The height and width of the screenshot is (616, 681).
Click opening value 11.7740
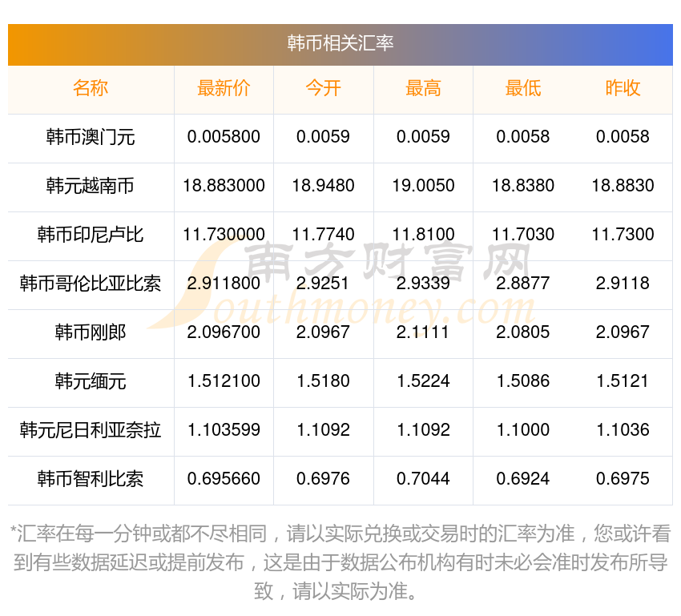[323, 235]
